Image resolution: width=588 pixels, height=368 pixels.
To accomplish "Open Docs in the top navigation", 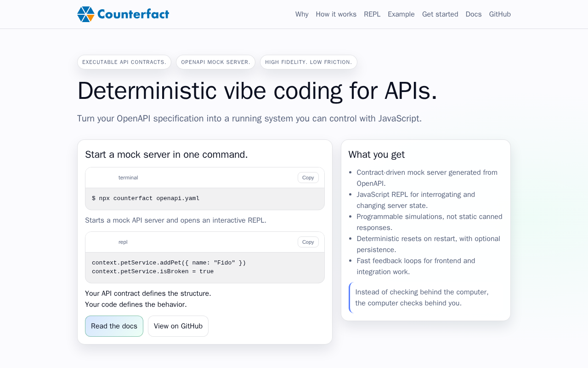I will tap(474, 14).
